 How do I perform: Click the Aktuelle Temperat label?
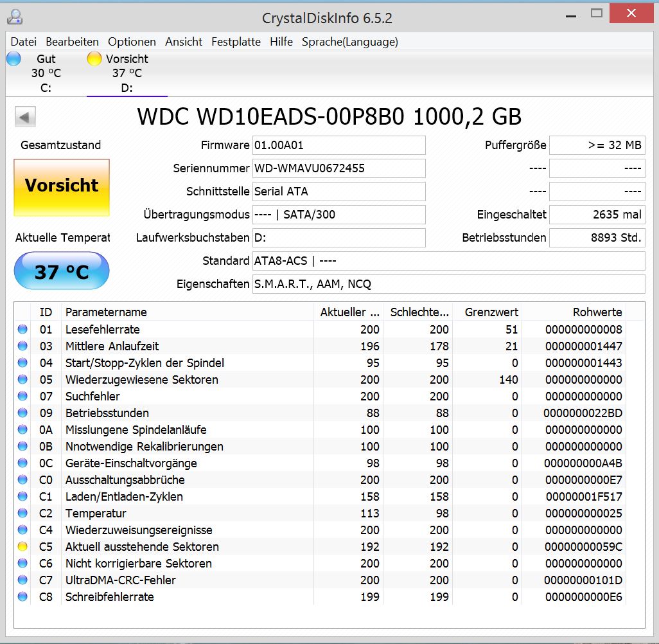tap(62, 238)
